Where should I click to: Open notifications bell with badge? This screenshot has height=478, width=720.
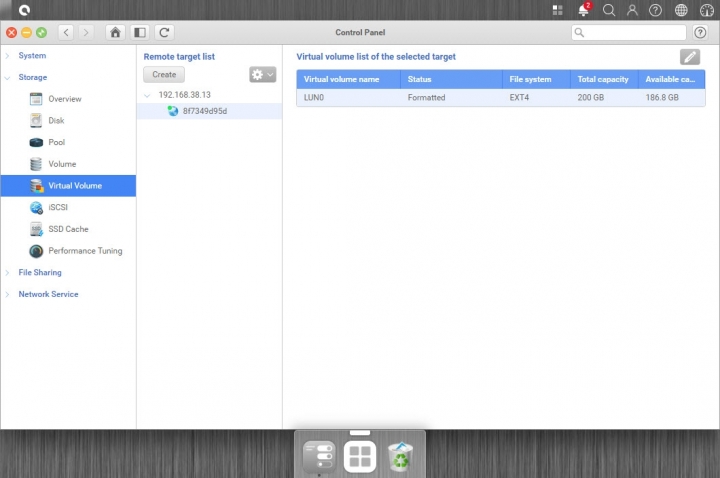tap(584, 10)
